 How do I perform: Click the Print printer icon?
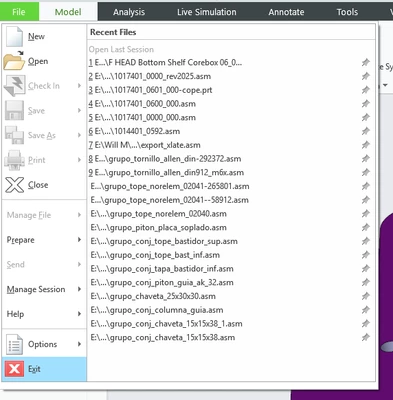click(14, 160)
